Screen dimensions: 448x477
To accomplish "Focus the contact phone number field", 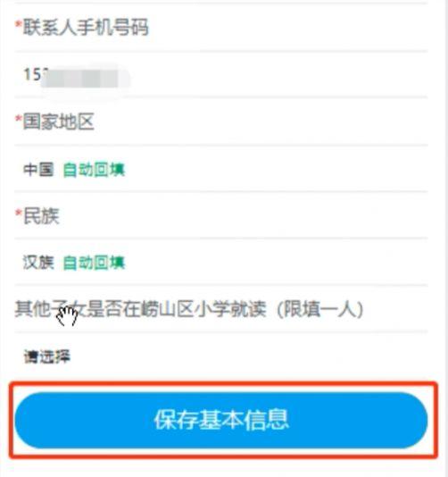I will (x=221, y=75).
